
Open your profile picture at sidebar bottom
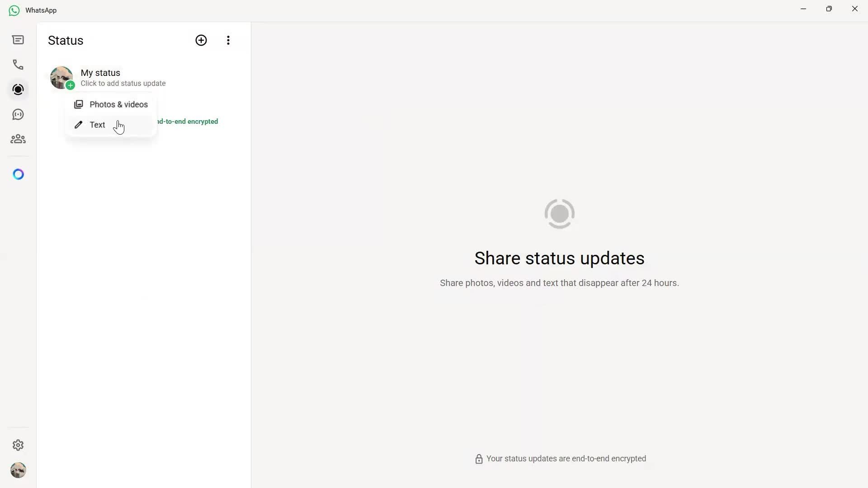(18, 470)
